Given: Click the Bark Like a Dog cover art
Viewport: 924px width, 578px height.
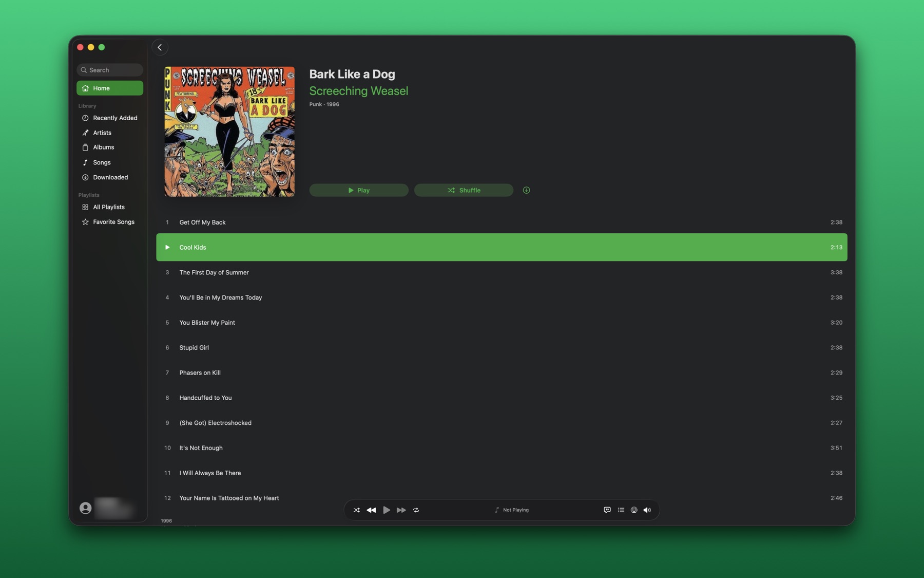Looking at the screenshot, I should tap(229, 132).
